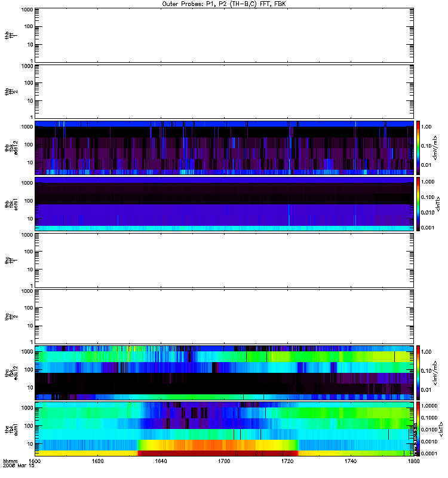Click the "0.01" value on thb edc12 color scale
Image resolution: width=448 pixels, height=478 pixels.
coord(426,165)
